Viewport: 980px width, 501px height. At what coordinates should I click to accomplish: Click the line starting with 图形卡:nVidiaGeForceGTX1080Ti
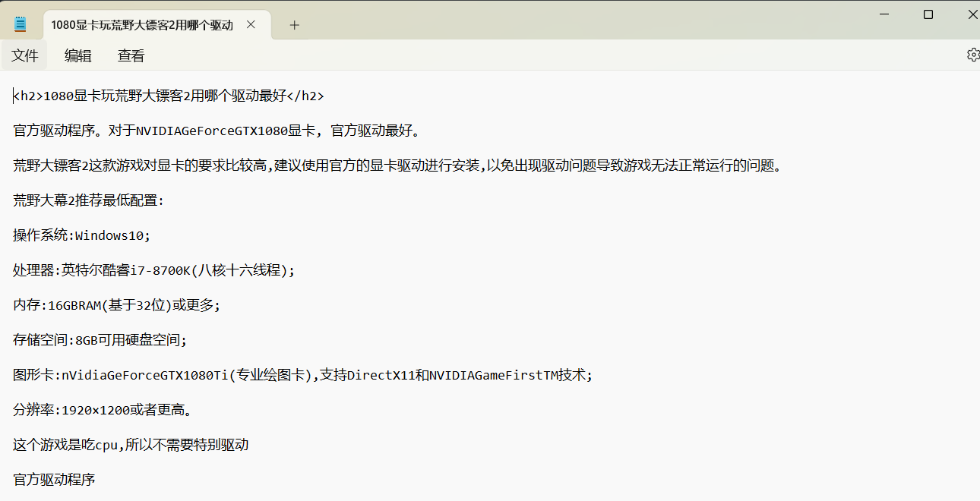click(302, 375)
